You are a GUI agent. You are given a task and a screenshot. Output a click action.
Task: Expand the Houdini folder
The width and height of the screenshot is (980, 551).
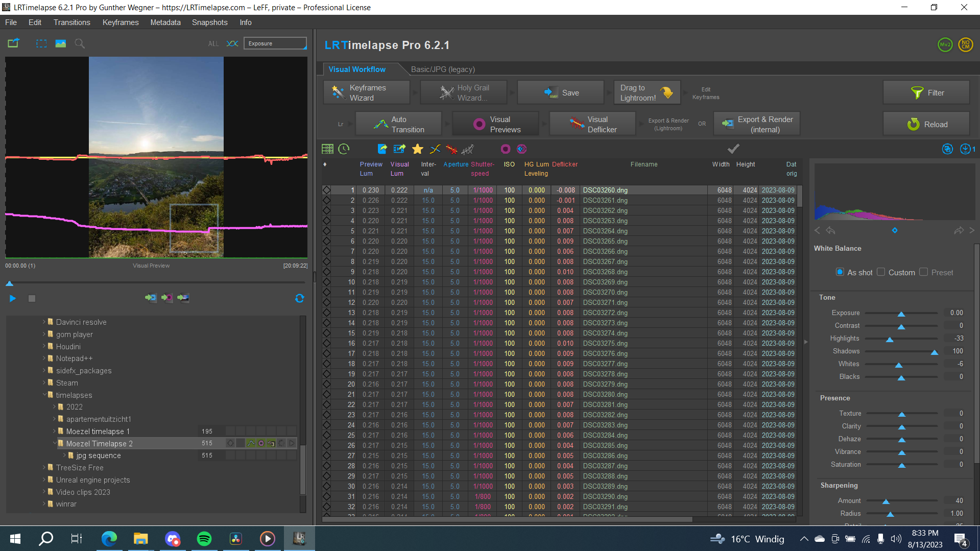click(44, 346)
